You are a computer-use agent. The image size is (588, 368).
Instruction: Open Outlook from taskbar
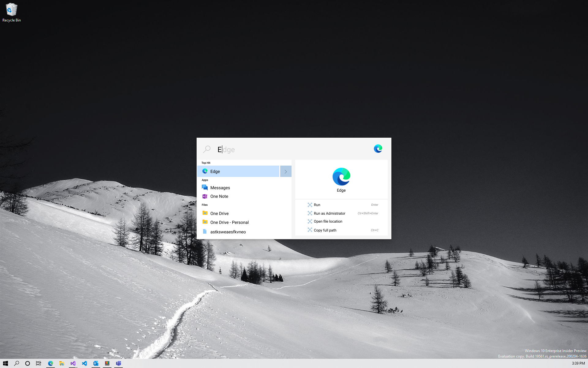pyautogui.click(x=96, y=363)
